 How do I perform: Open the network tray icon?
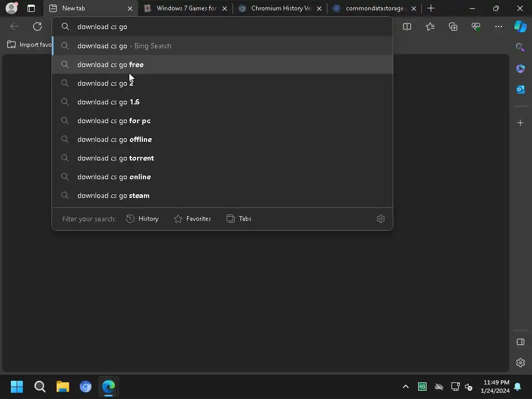pos(455,387)
